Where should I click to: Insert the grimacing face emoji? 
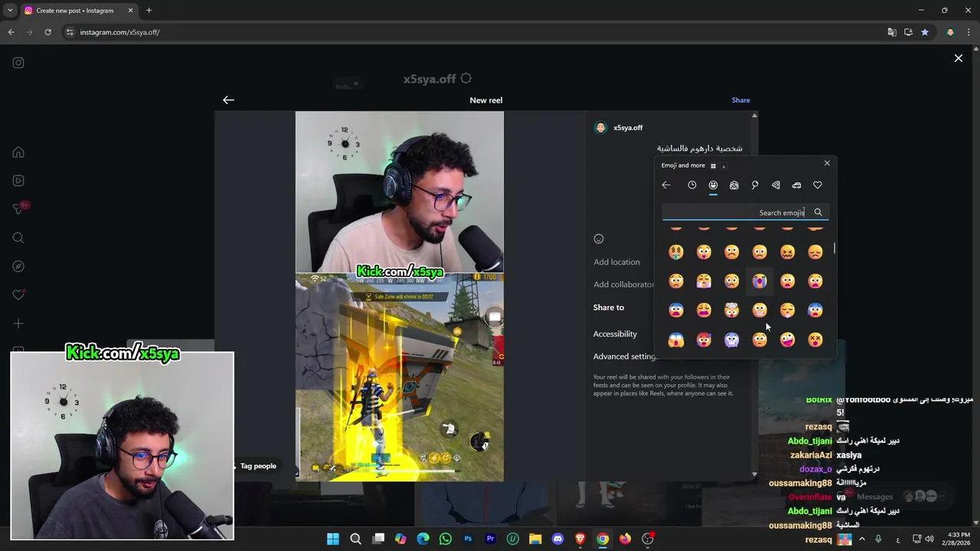(x=759, y=311)
